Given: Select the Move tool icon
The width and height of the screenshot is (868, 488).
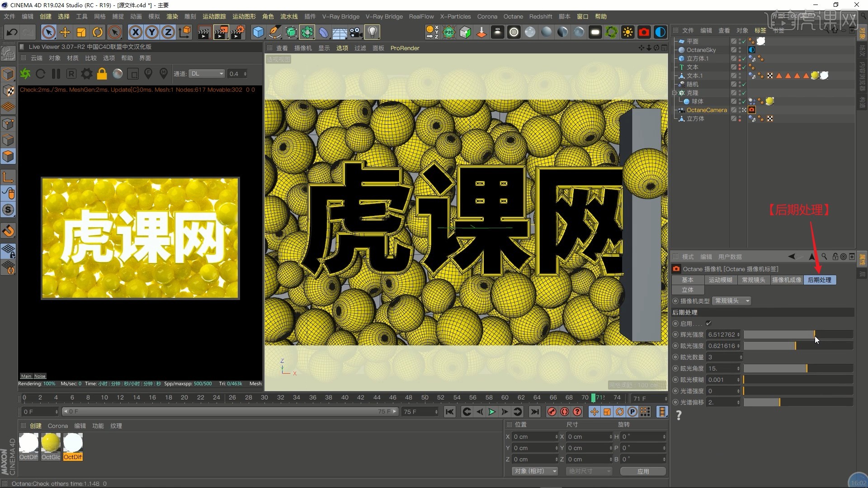Looking at the screenshot, I should point(65,32).
